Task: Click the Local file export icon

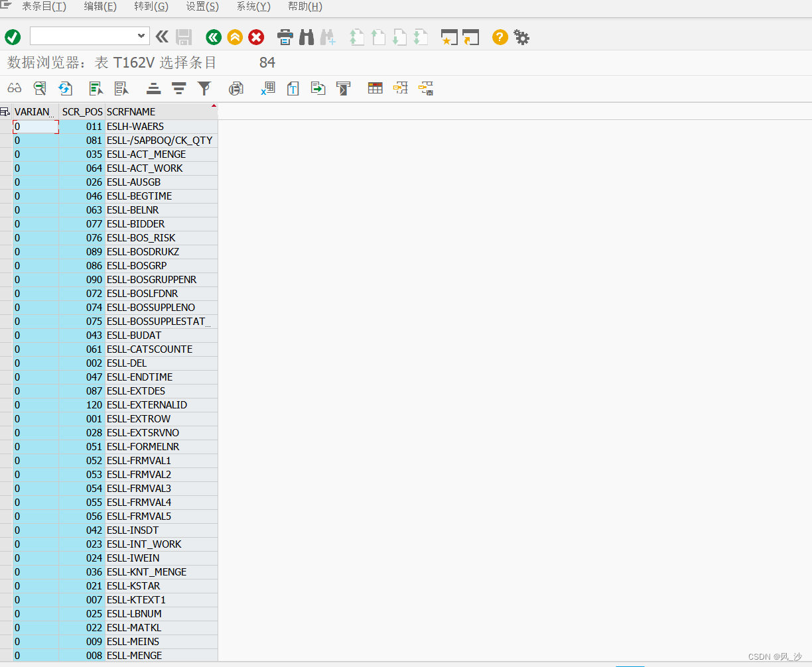Action: (318, 88)
